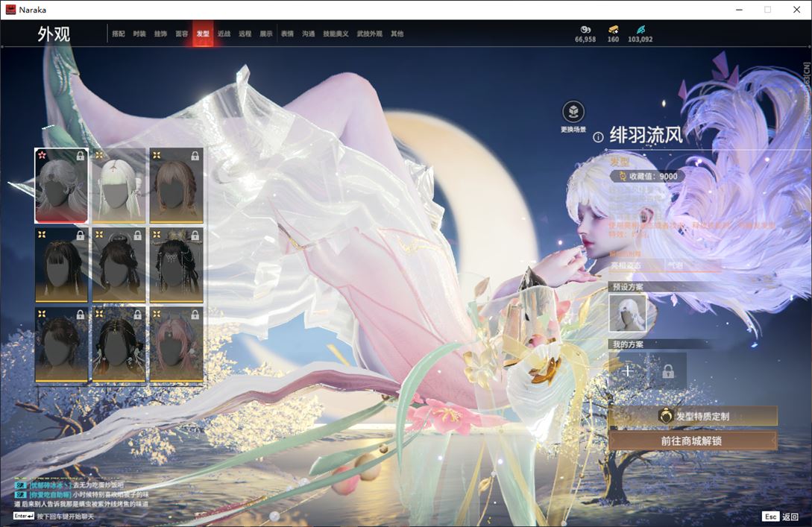Screen dimensions: 812x527
Task: Open the 沟通 tab
Action: coord(309,34)
